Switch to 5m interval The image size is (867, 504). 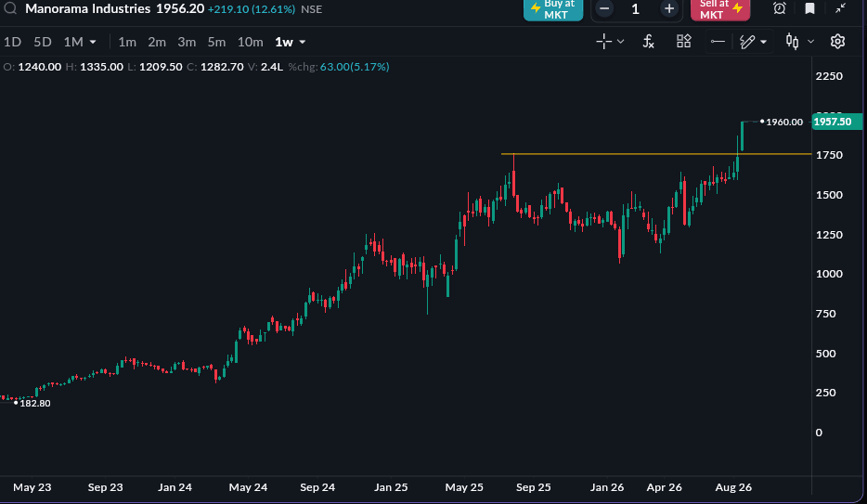[x=217, y=42]
